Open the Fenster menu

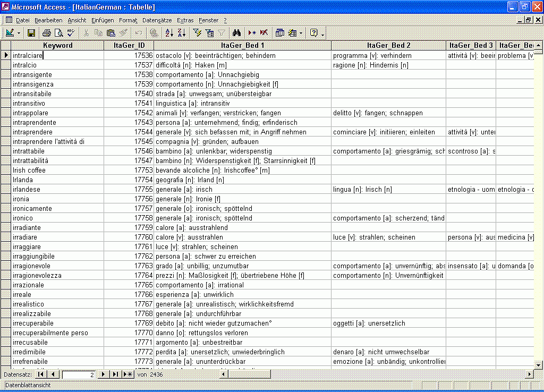pyautogui.click(x=208, y=21)
